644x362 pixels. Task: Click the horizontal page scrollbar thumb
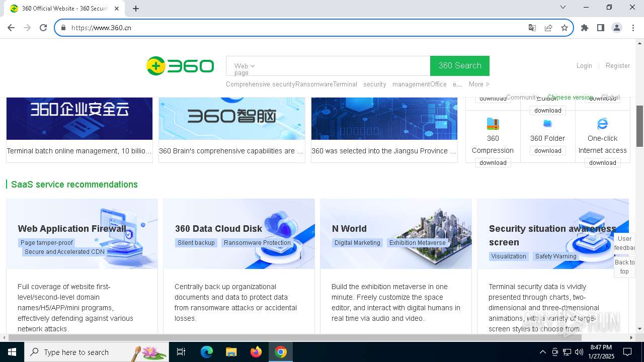click(x=294, y=338)
